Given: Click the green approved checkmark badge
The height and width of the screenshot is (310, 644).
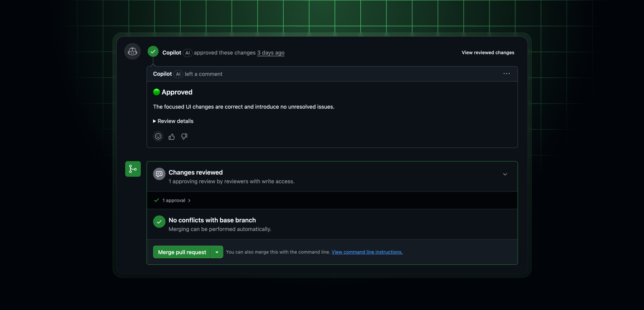Looking at the screenshot, I should click(x=153, y=52).
